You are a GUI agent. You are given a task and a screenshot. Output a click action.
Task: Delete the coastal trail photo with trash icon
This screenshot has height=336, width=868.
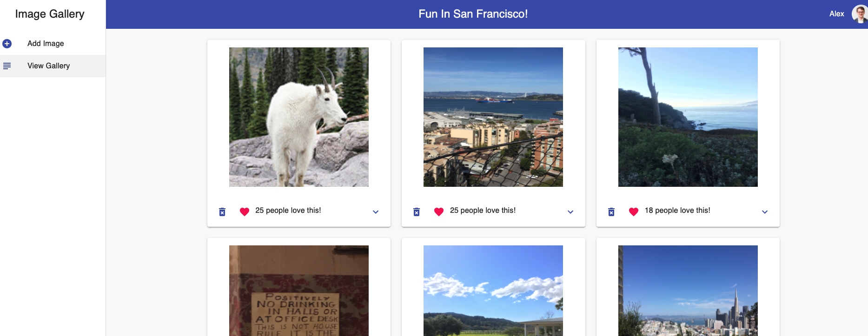(611, 211)
